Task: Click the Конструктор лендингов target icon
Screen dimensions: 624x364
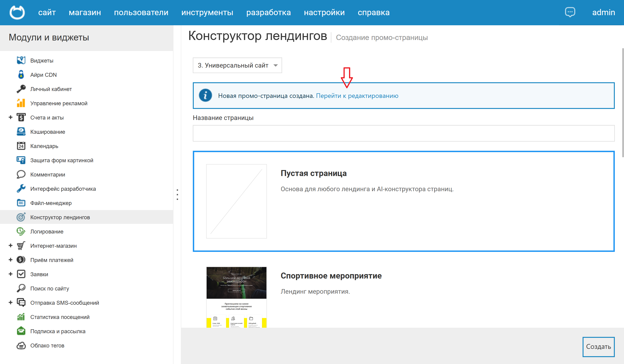Action: 21,217
